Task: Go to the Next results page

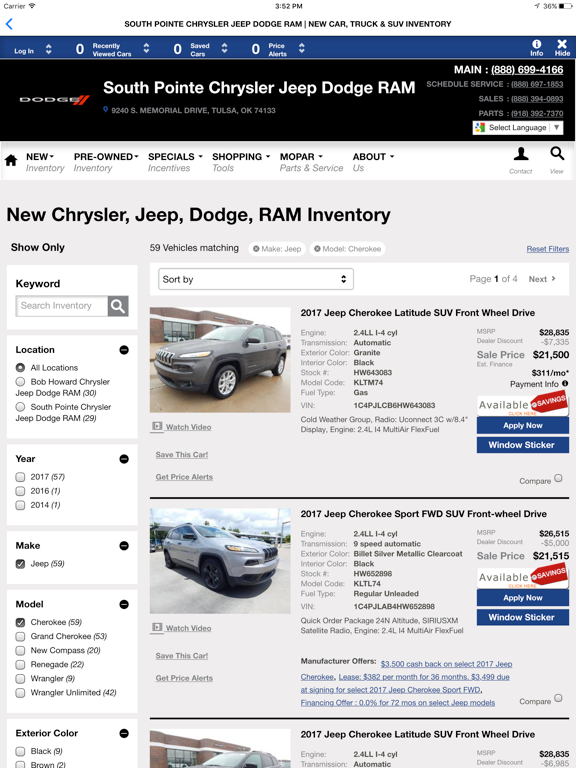Action: [542, 279]
